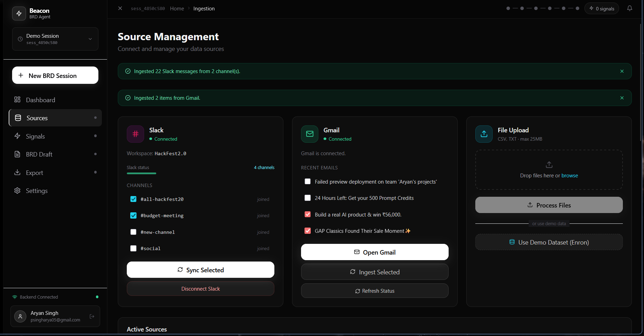The height and width of the screenshot is (336, 644).
Task: Uncheck the #budget-meeting channel
Action: (133, 215)
